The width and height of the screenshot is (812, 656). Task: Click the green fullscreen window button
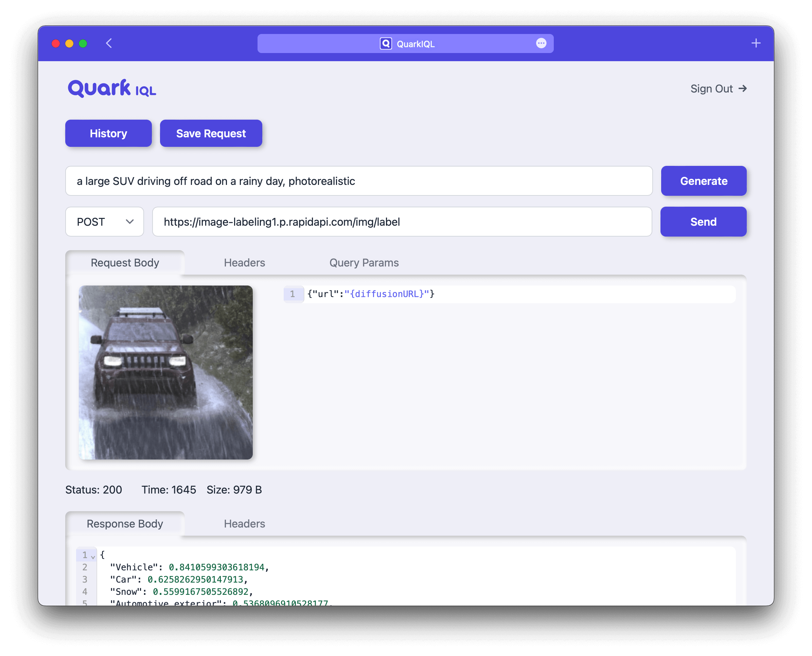point(83,44)
